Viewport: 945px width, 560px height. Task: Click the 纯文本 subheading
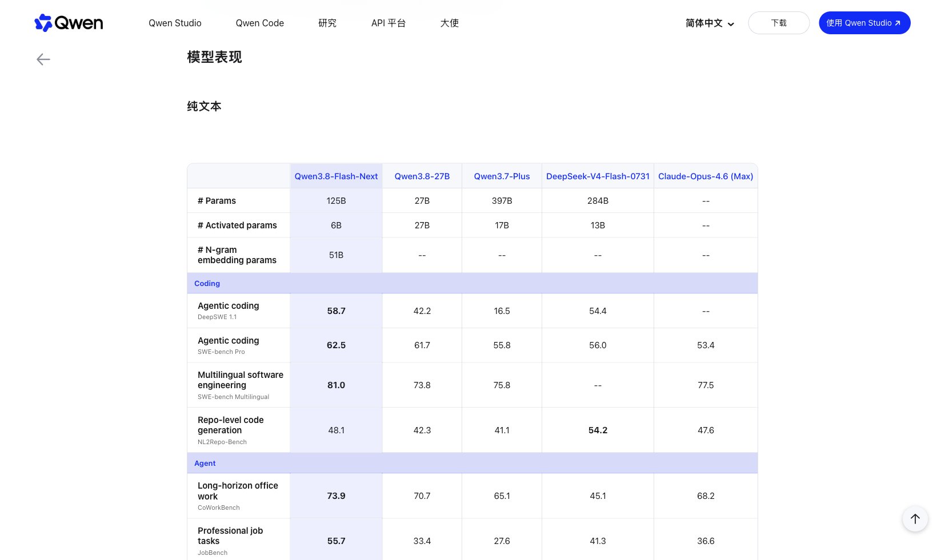204,106
